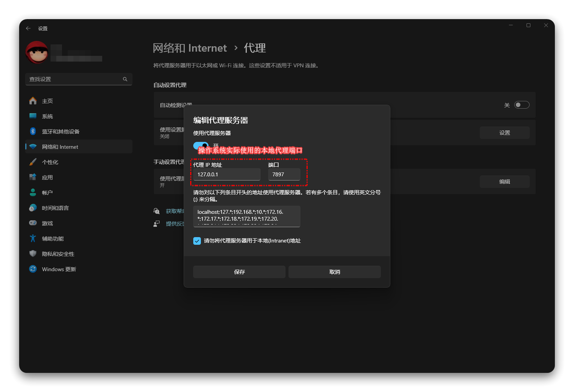Close the Settings window
The height and width of the screenshot is (392, 574).
click(x=546, y=25)
